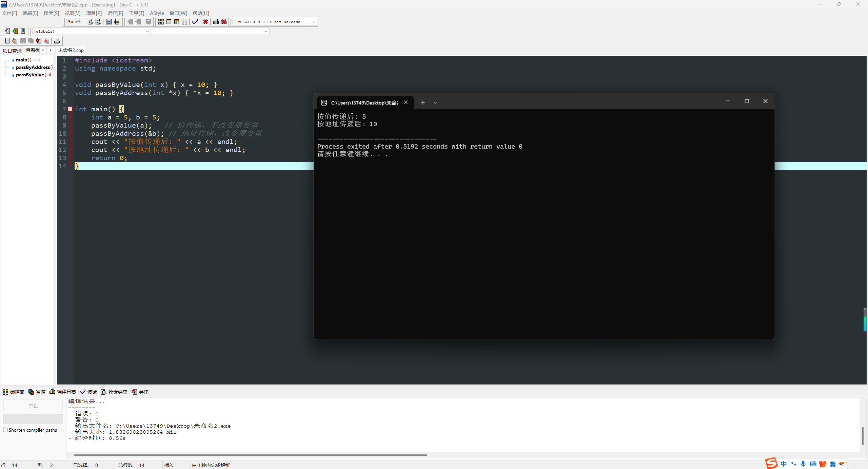The image size is (868, 469).
Task: Click the Syntax Check checkmark icon
Action: pyautogui.click(x=195, y=22)
